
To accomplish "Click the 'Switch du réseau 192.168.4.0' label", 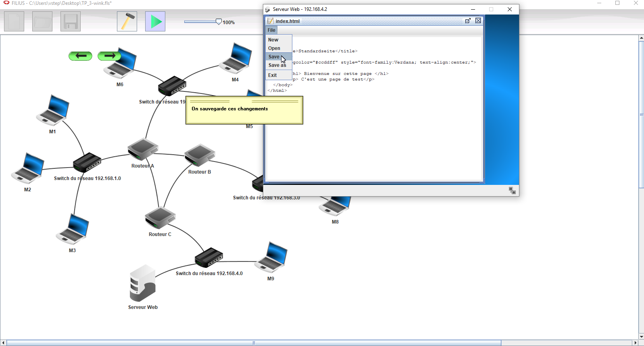I will click(209, 273).
